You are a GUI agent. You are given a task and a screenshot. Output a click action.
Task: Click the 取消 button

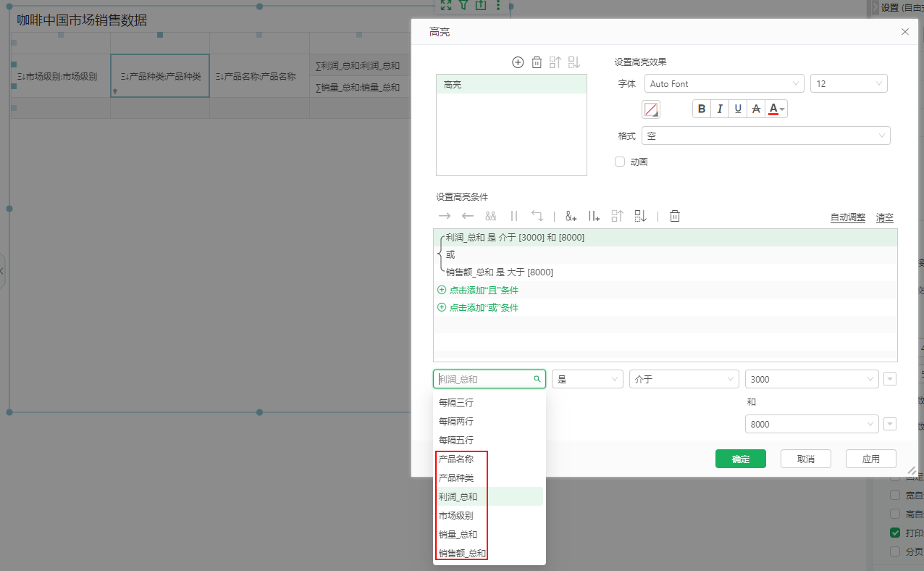(x=806, y=459)
